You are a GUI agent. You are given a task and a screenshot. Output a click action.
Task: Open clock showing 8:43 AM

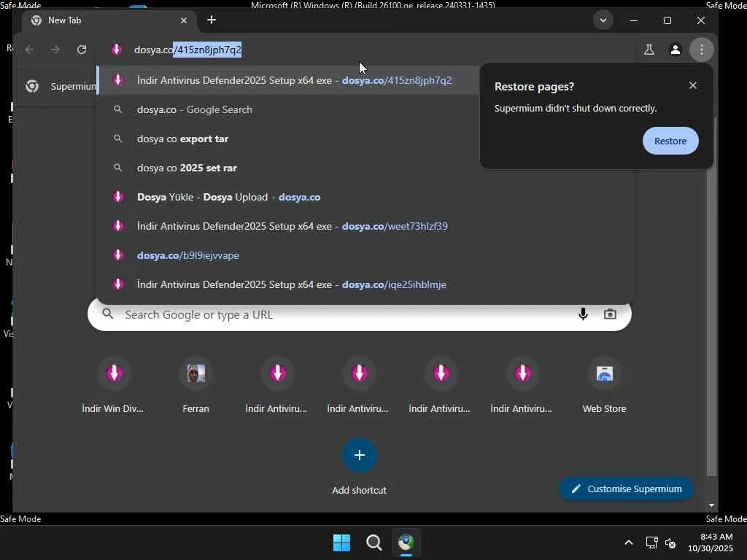point(711,542)
